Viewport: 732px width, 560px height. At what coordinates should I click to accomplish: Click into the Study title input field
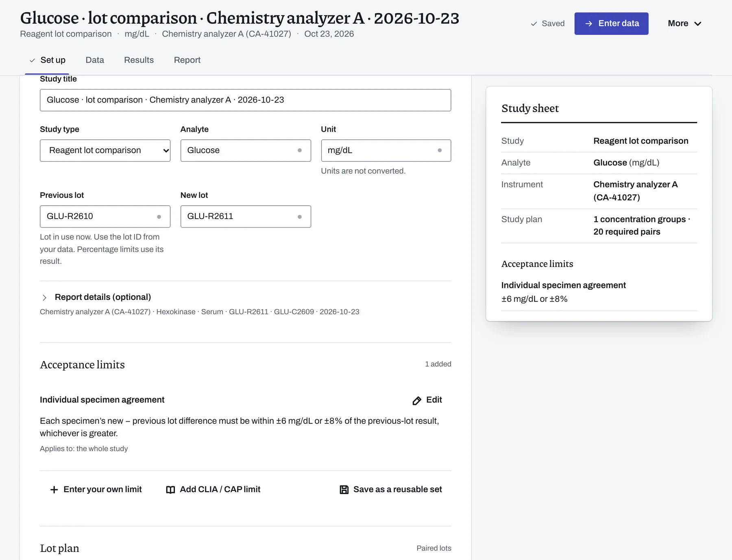pos(245,100)
